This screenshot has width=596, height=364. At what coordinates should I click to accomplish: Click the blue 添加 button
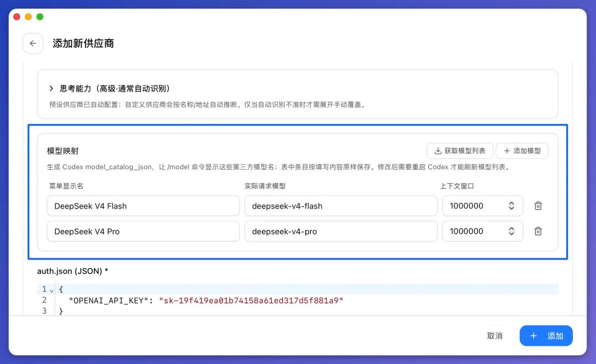coord(546,336)
